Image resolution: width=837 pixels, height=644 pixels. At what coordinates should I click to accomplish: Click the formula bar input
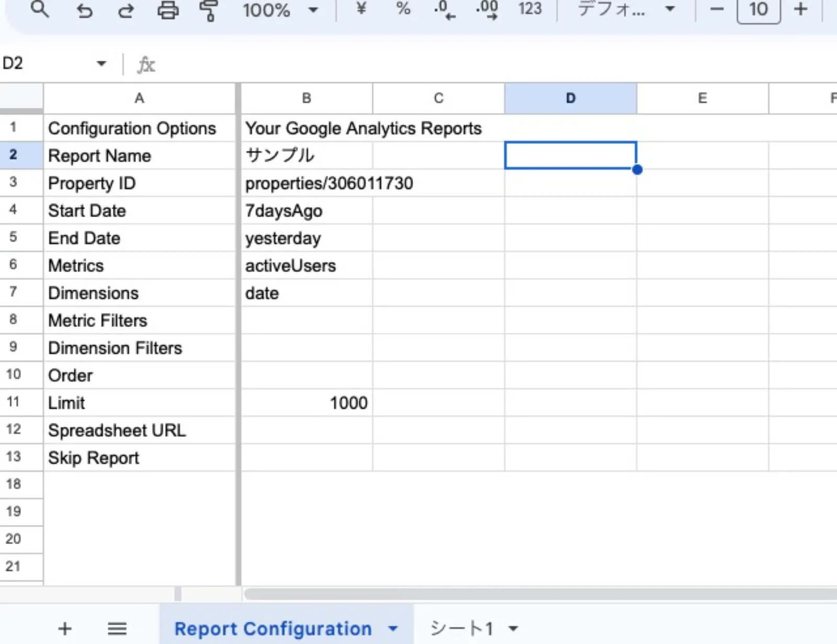click(x=497, y=64)
